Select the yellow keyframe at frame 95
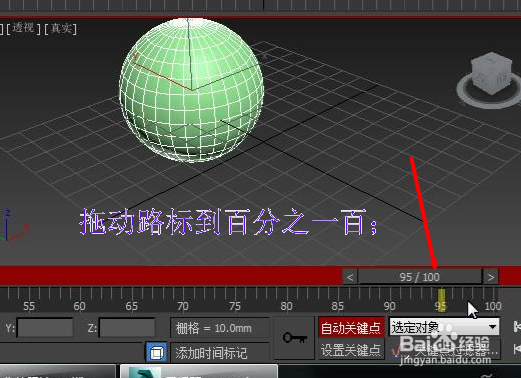The image size is (521, 378). [x=441, y=300]
